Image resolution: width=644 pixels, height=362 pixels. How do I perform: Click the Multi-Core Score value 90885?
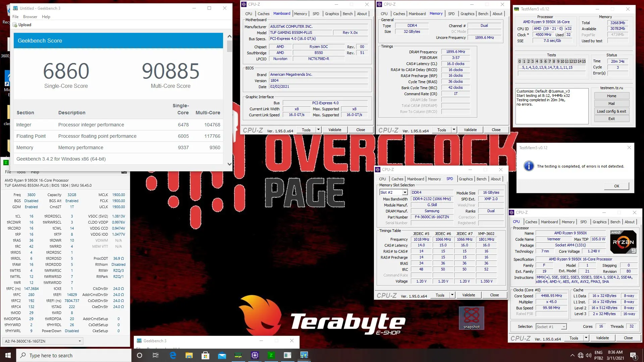[170, 71]
